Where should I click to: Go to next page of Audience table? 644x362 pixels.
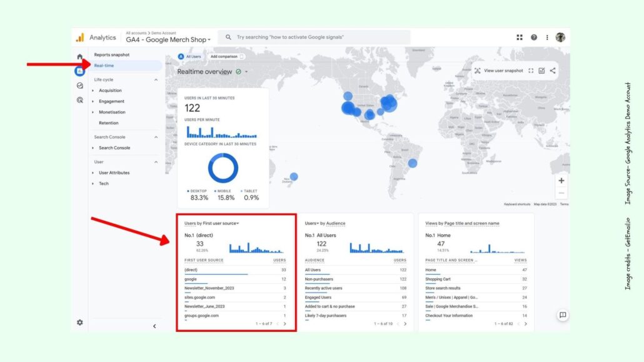406,324
